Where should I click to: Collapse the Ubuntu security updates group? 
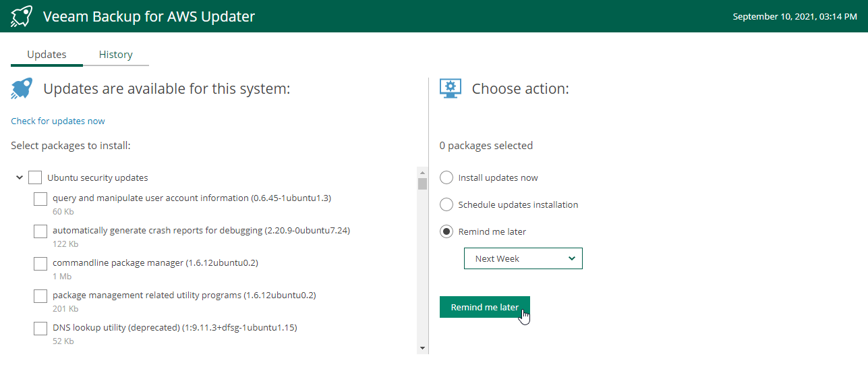tap(19, 178)
